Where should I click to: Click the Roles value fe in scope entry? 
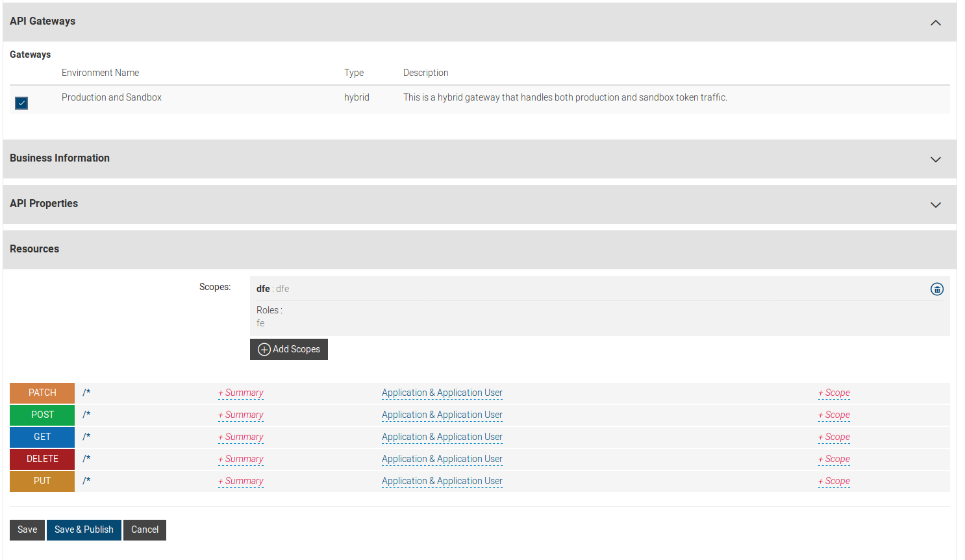coord(260,323)
